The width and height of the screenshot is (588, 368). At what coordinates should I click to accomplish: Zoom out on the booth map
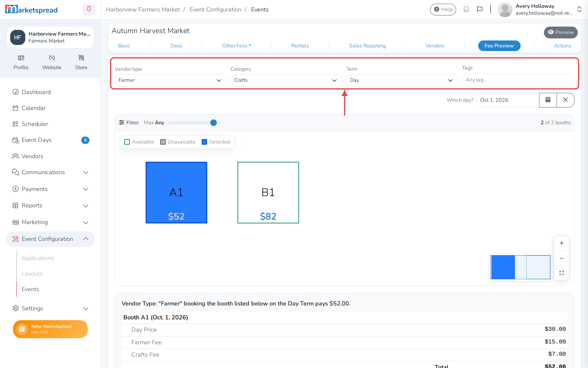[561, 258]
